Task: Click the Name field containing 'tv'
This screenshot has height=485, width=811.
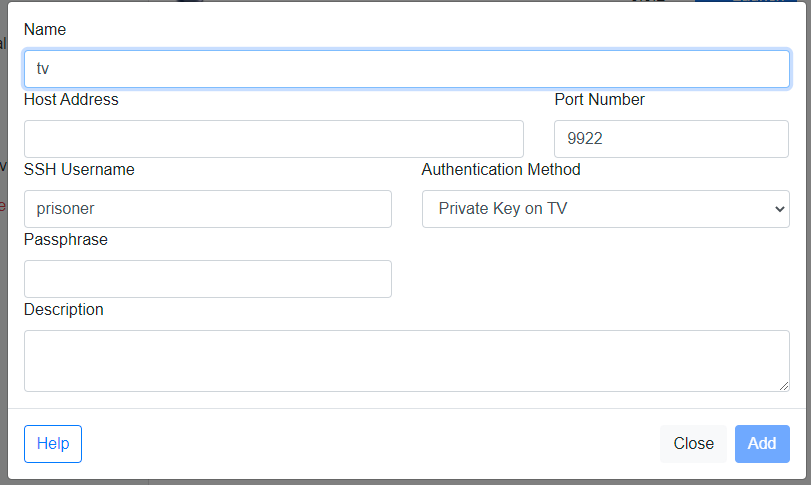Action: 407,69
